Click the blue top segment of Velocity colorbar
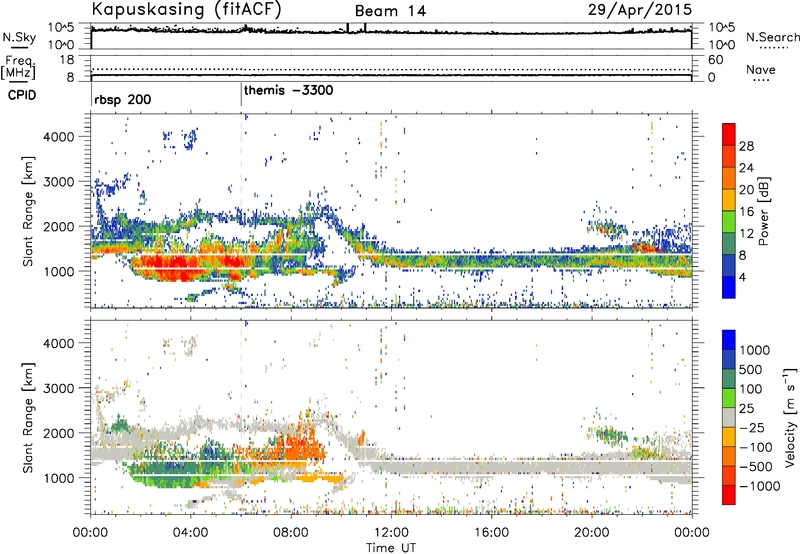Screen dimensions: 800x554 pyautogui.click(x=729, y=340)
